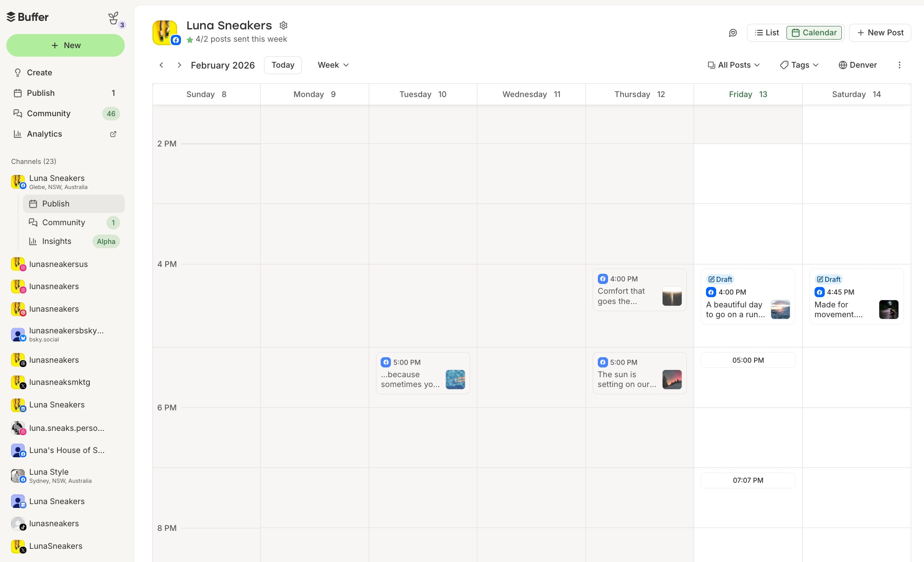The width and height of the screenshot is (924, 562).
Task: Click the Sunday 8 column header
Action: click(x=207, y=95)
